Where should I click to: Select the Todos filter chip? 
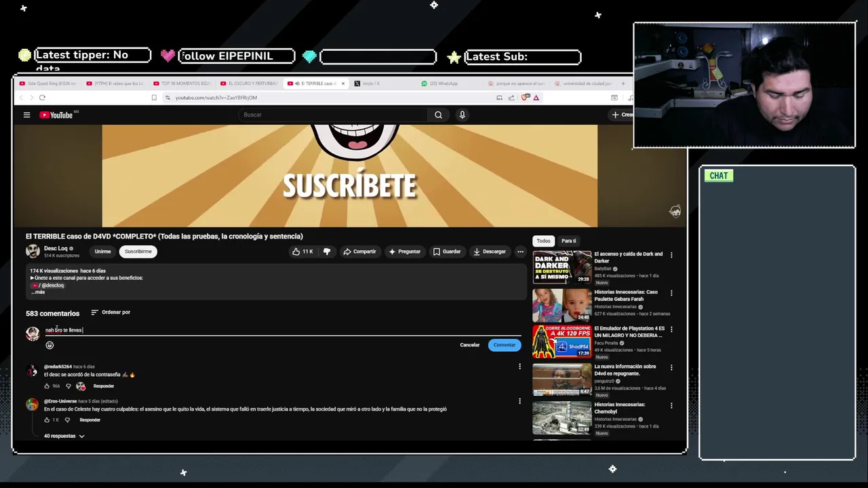pyautogui.click(x=544, y=241)
